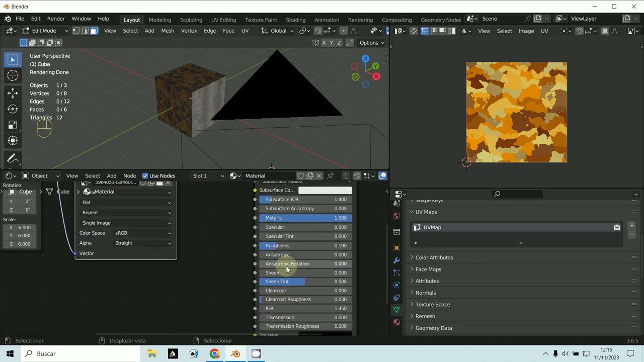Select the Cursor tool in viewport toolbar
This screenshot has width=644, height=362.
coord(13,75)
